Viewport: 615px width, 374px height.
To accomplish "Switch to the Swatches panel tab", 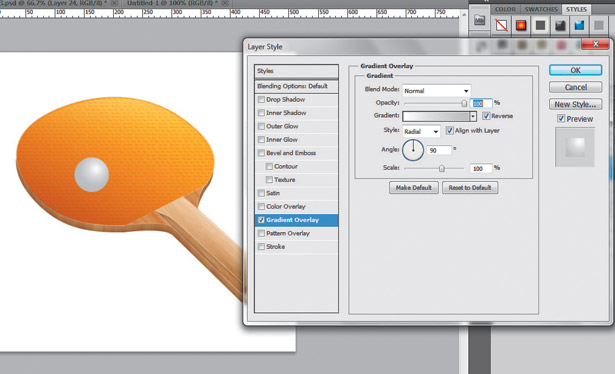I will 541,9.
